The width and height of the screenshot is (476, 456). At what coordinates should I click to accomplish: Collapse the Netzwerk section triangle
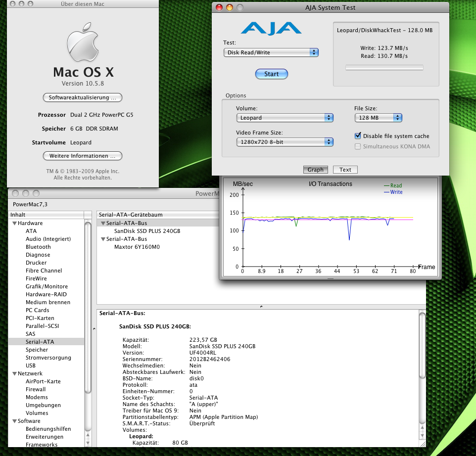[x=14, y=374]
